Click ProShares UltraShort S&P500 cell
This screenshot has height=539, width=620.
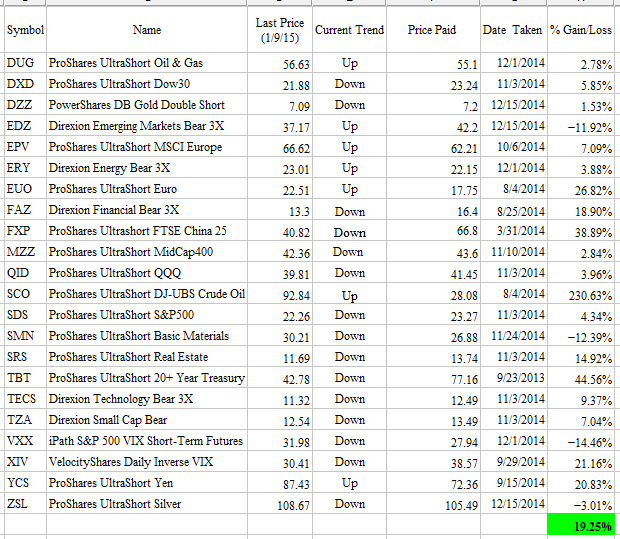click(x=147, y=314)
